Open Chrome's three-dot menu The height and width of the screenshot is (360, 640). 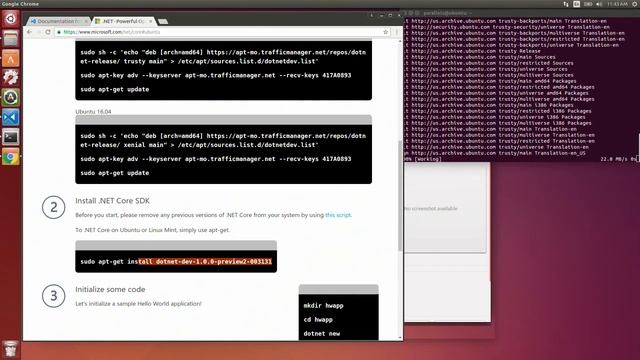tap(397, 32)
